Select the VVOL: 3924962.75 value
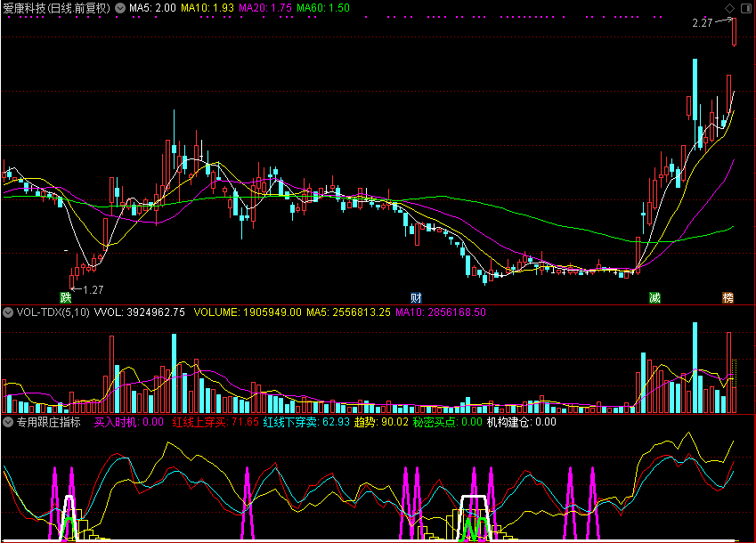Viewport: 756px width, 543px height. 139,312
